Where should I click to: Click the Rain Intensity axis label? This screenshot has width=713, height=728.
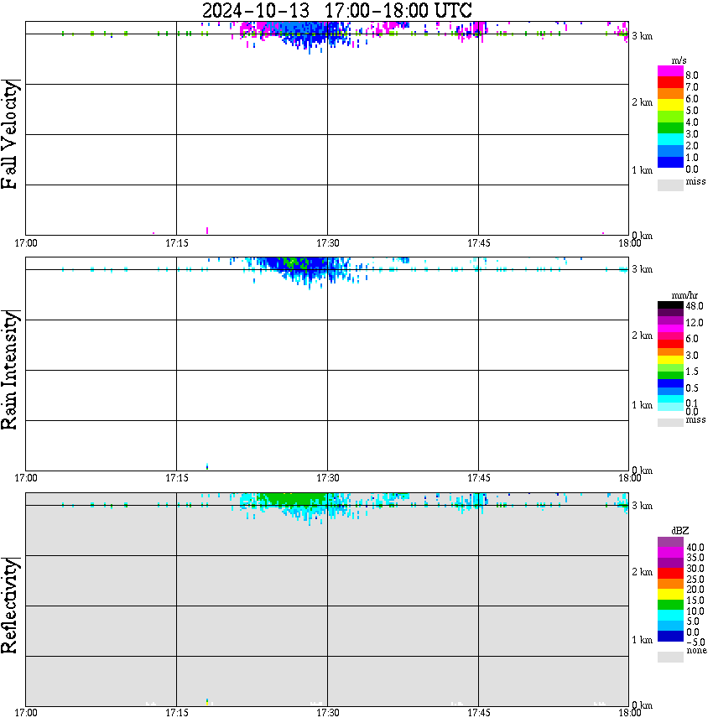[10, 370]
